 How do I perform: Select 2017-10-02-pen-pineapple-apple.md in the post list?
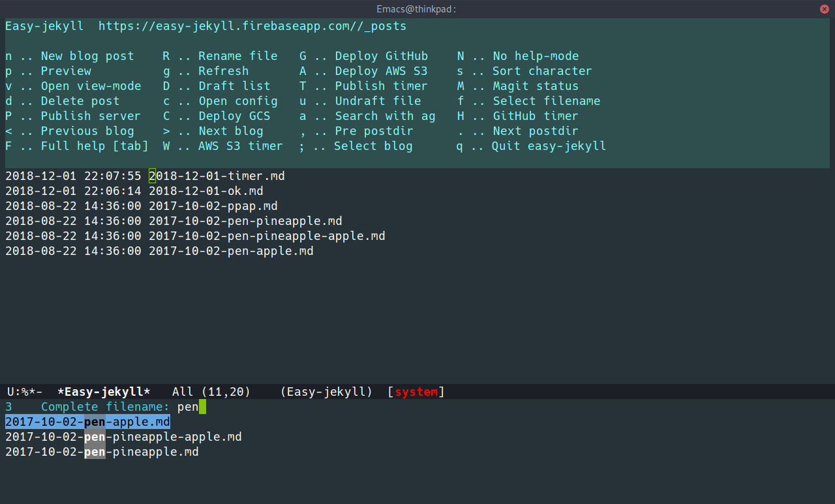[x=267, y=236]
